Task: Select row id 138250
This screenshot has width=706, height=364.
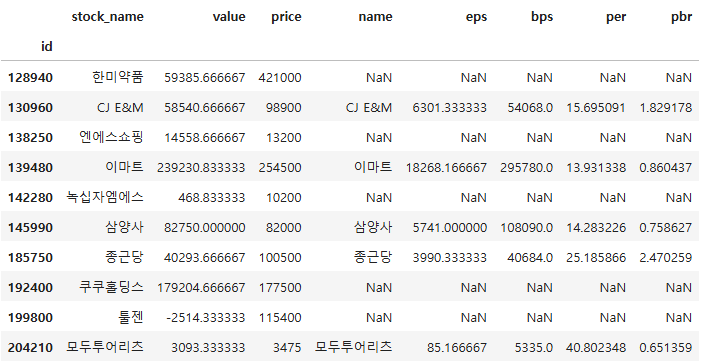Action: pyautogui.click(x=30, y=137)
